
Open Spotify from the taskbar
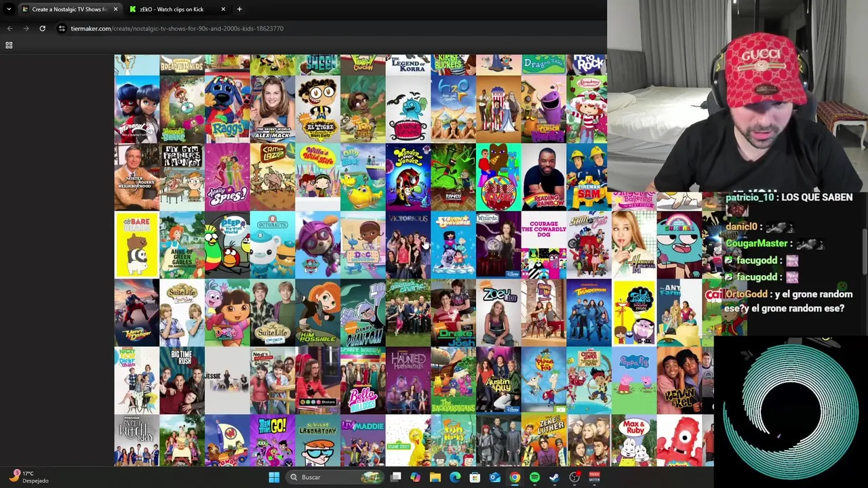click(534, 477)
